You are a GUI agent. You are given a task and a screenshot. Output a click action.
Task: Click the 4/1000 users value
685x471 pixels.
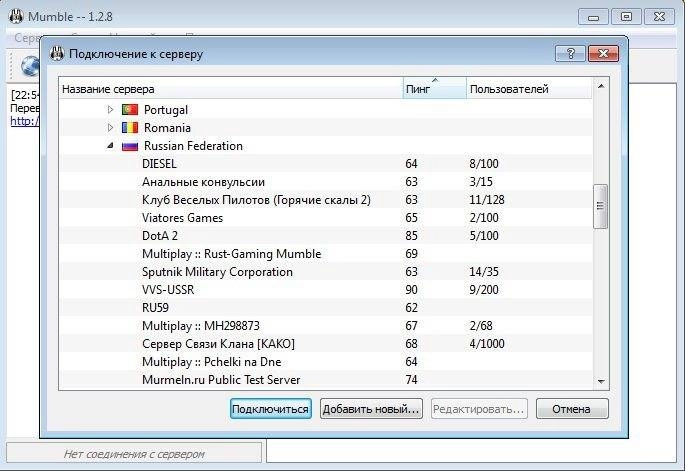[487, 343]
